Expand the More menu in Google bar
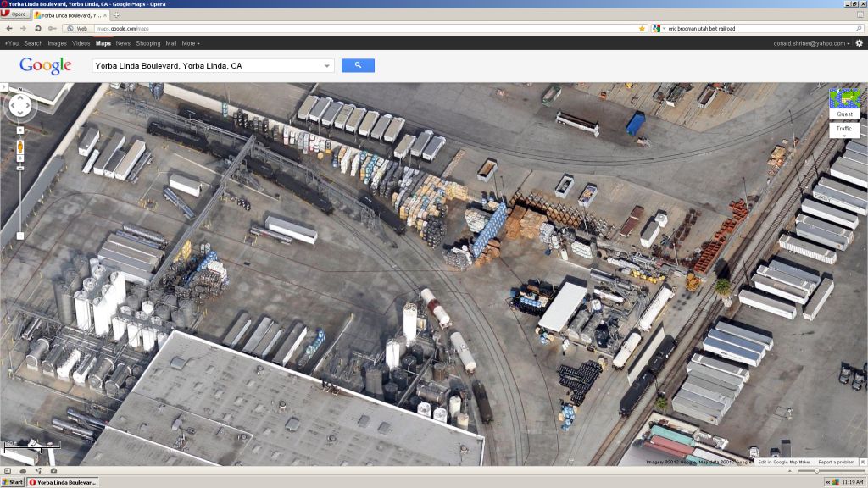The height and width of the screenshot is (488, 868). (x=191, y=43)
